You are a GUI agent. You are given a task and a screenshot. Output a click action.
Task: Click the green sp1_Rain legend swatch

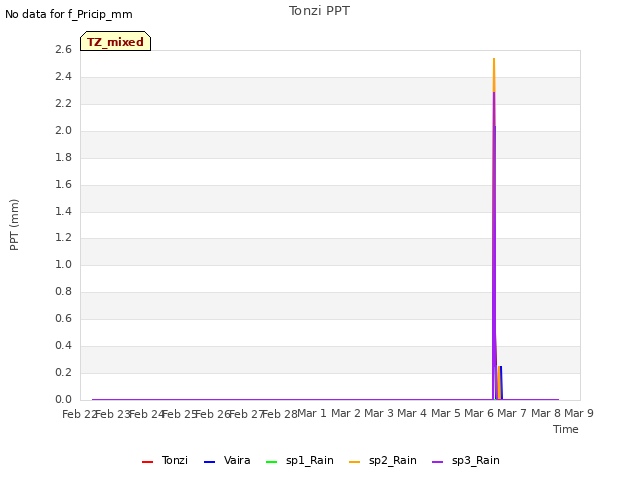point(271,462)
